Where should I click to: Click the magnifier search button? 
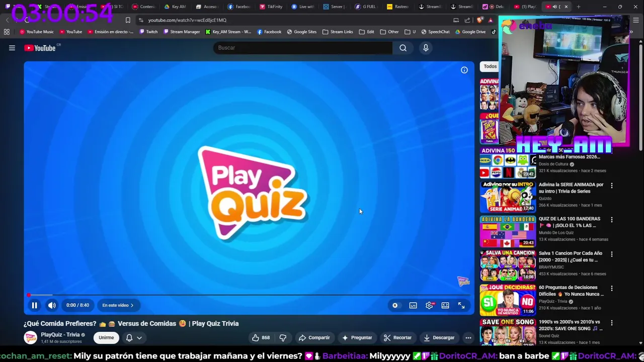pyautogui.click(x=403, y=48)
